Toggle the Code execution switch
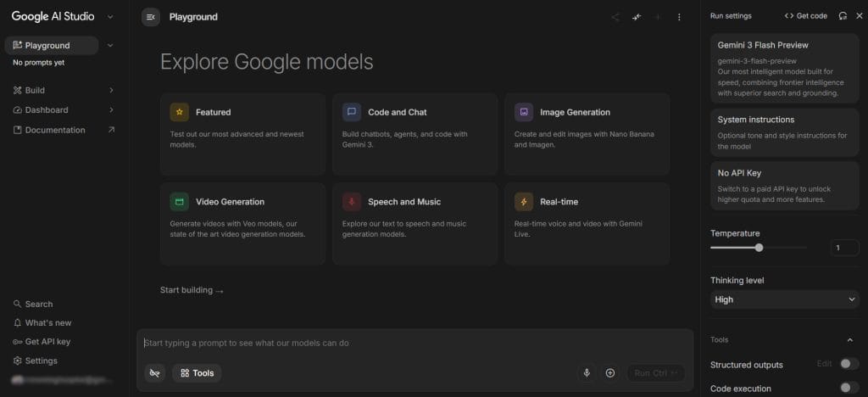Image resolution: width=868 pixels, height=397 pixels. point(849,389)
